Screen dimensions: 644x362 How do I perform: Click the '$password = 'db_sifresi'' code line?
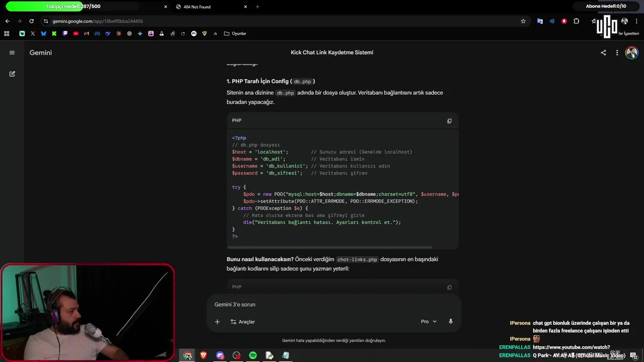point(267,173)
